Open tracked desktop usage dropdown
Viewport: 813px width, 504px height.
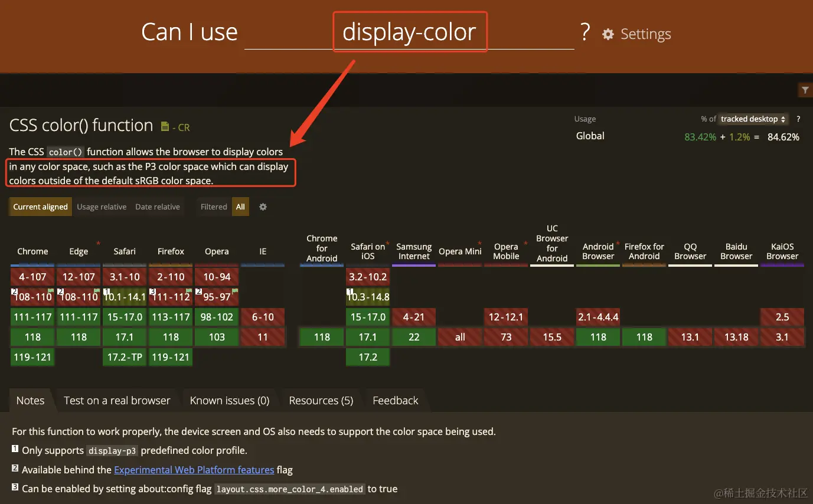[x=753, y=119]
